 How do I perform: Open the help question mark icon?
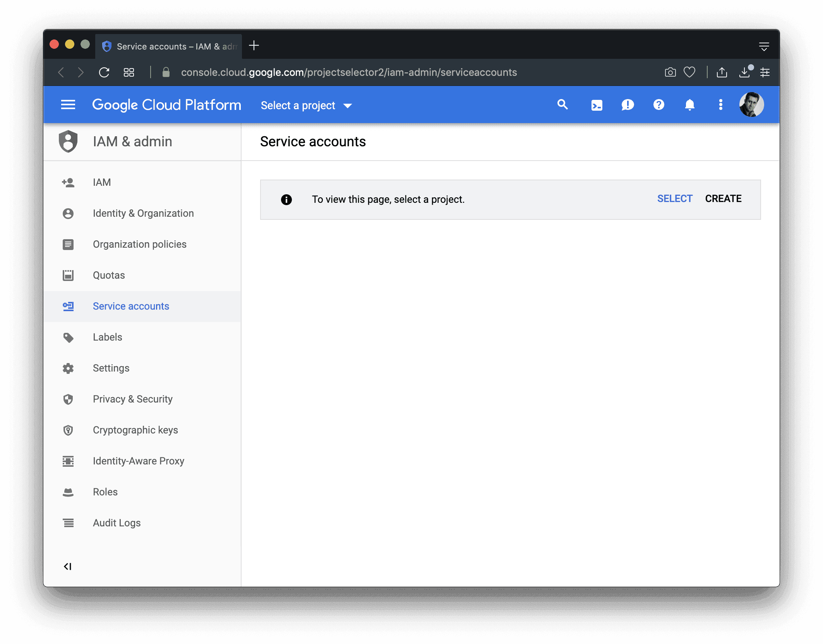coord(658,105)
